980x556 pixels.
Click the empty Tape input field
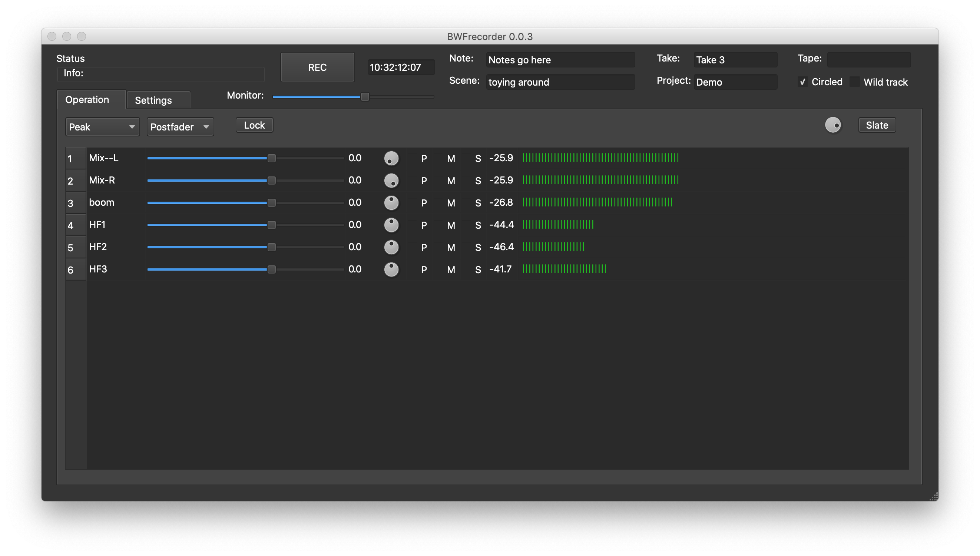pyautogui.click(x=869, y=60)
